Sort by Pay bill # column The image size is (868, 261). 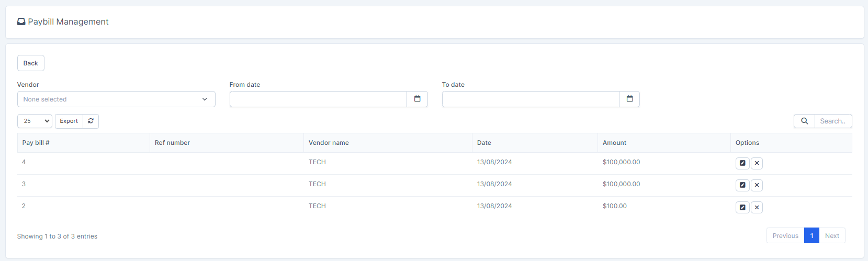(84, 143)
